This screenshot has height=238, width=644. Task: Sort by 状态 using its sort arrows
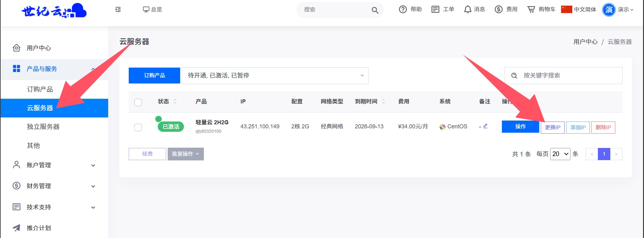click(x=175, y=101)
